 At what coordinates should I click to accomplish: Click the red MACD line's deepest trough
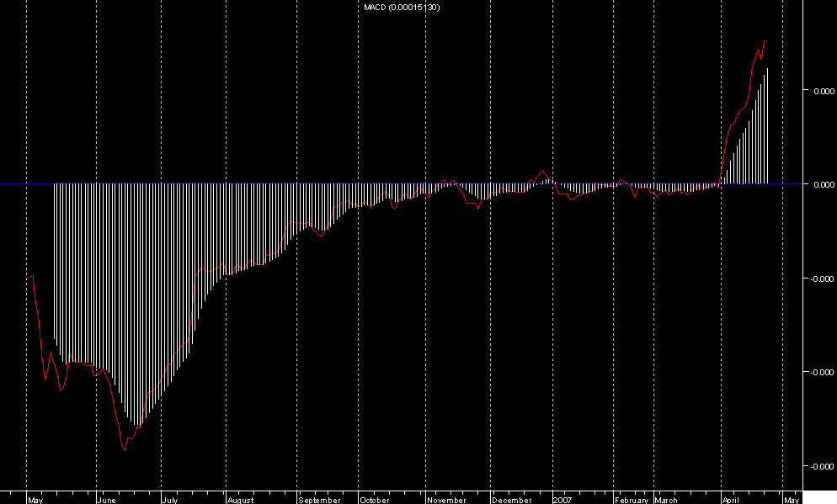pyautogui.click(x=125, y=449)
